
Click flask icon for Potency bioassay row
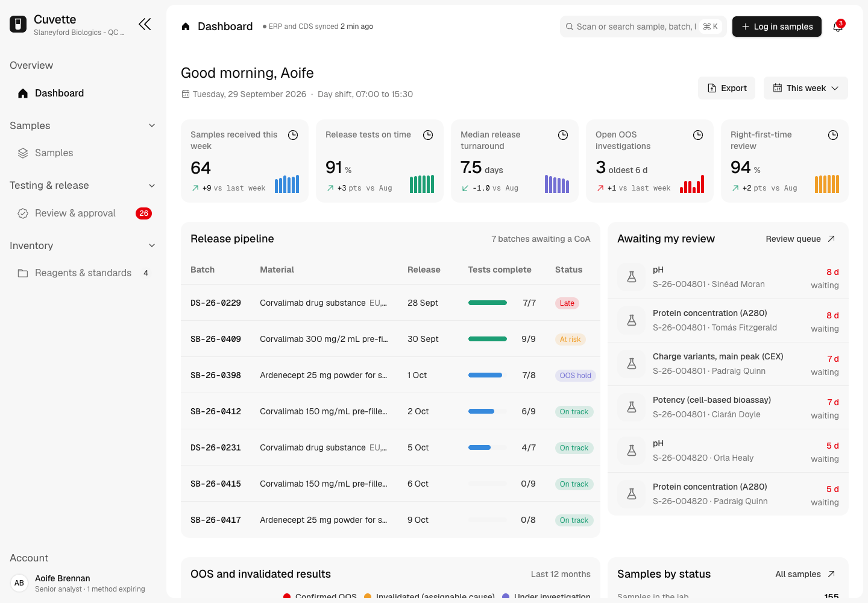tap(632, 407)
